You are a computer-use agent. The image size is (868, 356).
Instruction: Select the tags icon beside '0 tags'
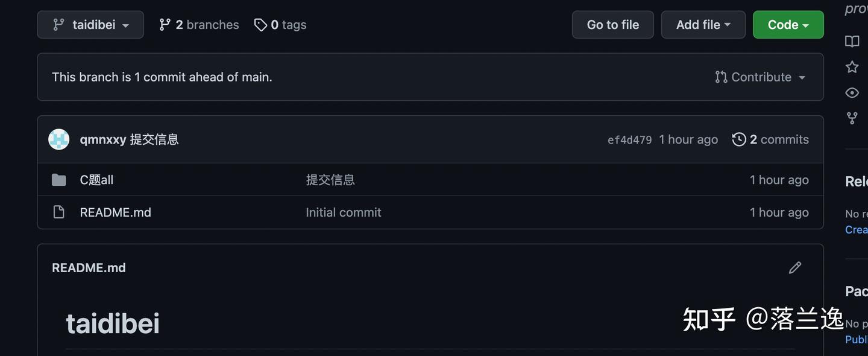(x=260, y=24)
